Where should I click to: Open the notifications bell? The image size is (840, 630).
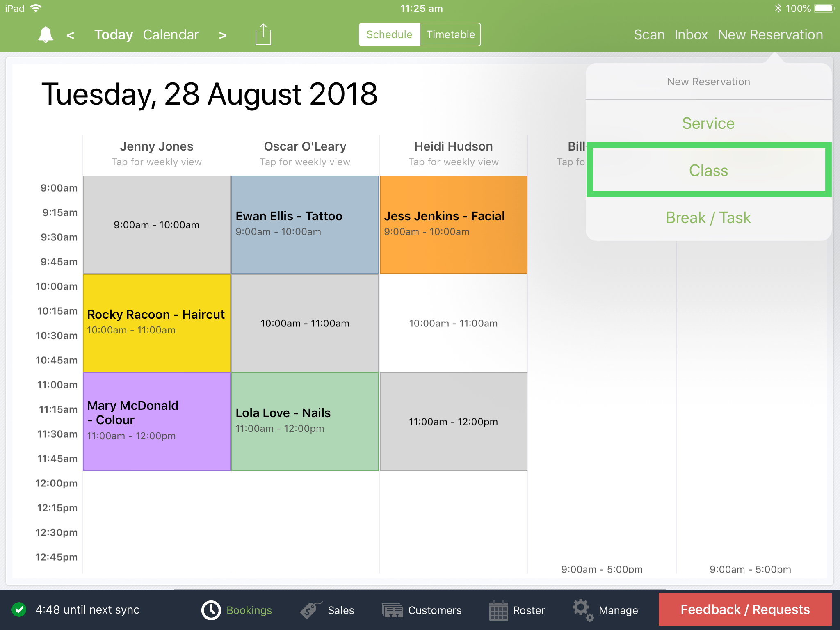45,34
